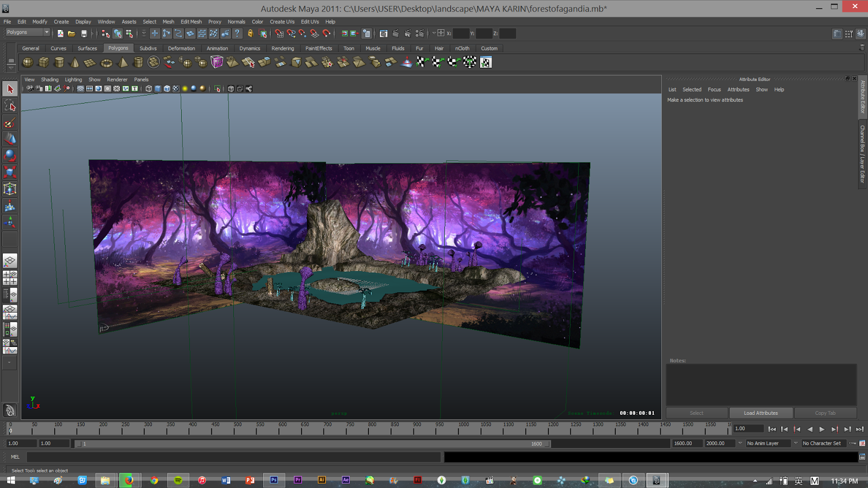868x488 pixels.
Task: Enable smooth shaded display cube icon
Action: point(157,88)
